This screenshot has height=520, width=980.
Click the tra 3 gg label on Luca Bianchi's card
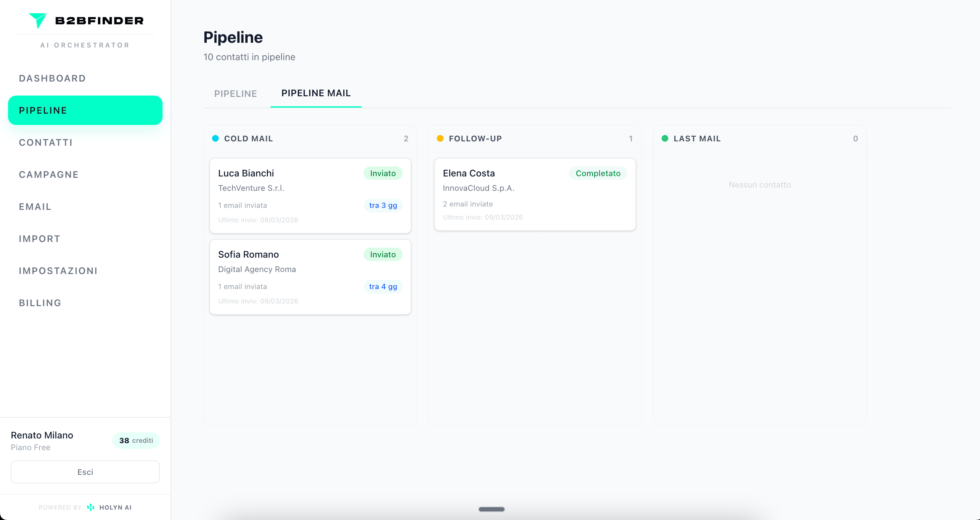pos(383,205)
